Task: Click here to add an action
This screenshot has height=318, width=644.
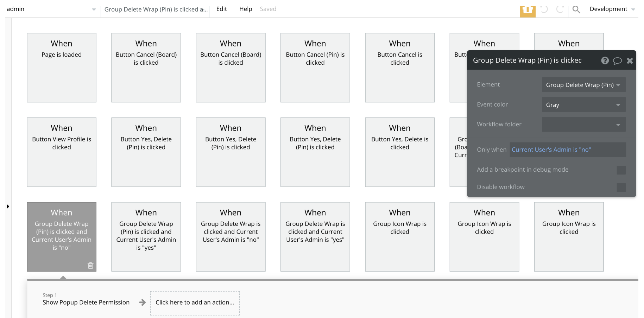Action: tap(195, 303)
